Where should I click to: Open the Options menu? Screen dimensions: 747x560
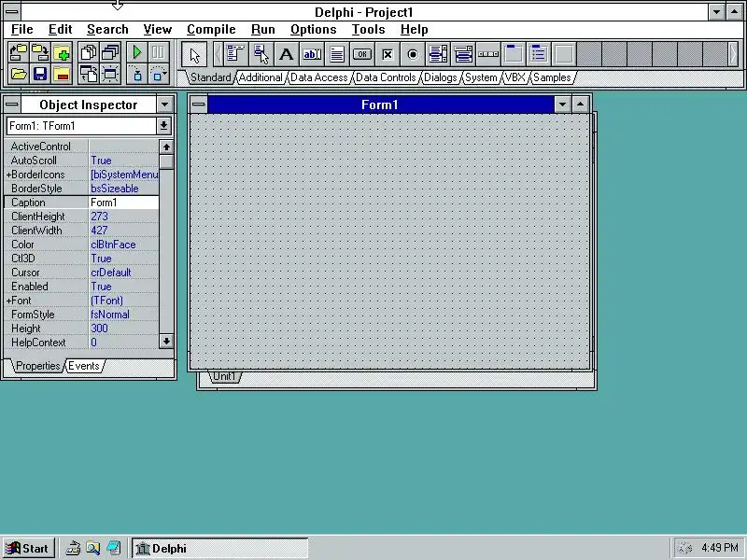pos(314,30)
